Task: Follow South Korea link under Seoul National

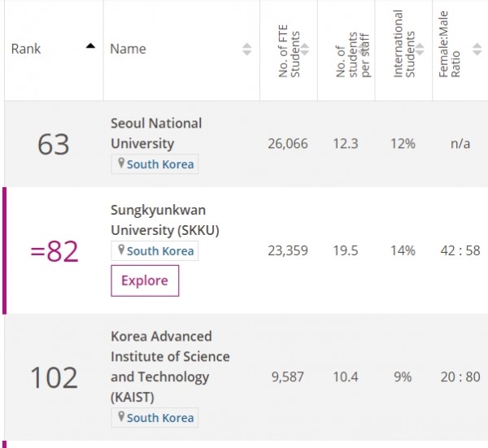Action: pos(160,164)
